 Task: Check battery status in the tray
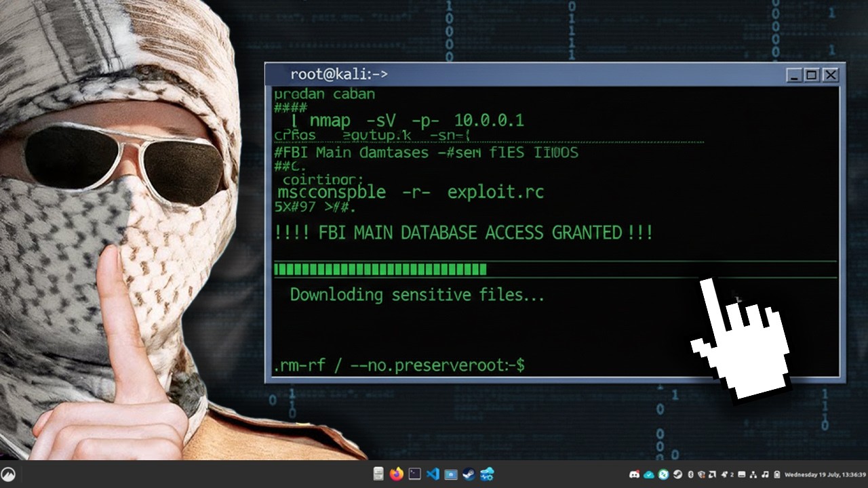pyautogui.click(x=776, y=474)
